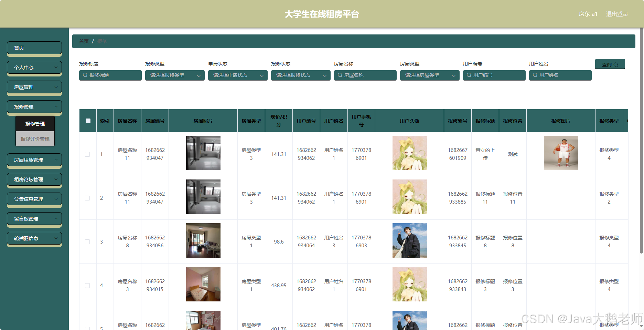Image resolution: width=644 pixels, height=330 pixels.
Task: Check the checkbox for row 1
Action: tap(87, 154)
